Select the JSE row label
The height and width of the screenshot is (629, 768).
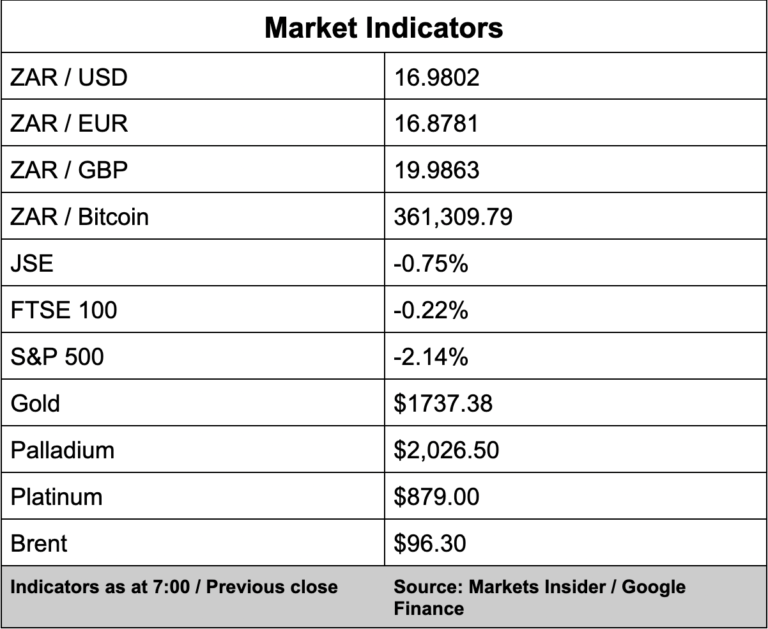click(x=31, y=264)
